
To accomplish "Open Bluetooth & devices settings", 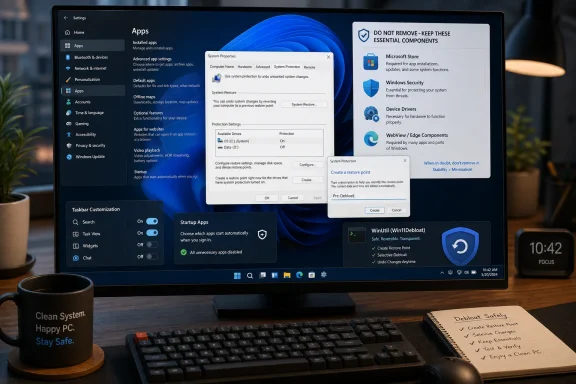I will [x=92, y=57].
